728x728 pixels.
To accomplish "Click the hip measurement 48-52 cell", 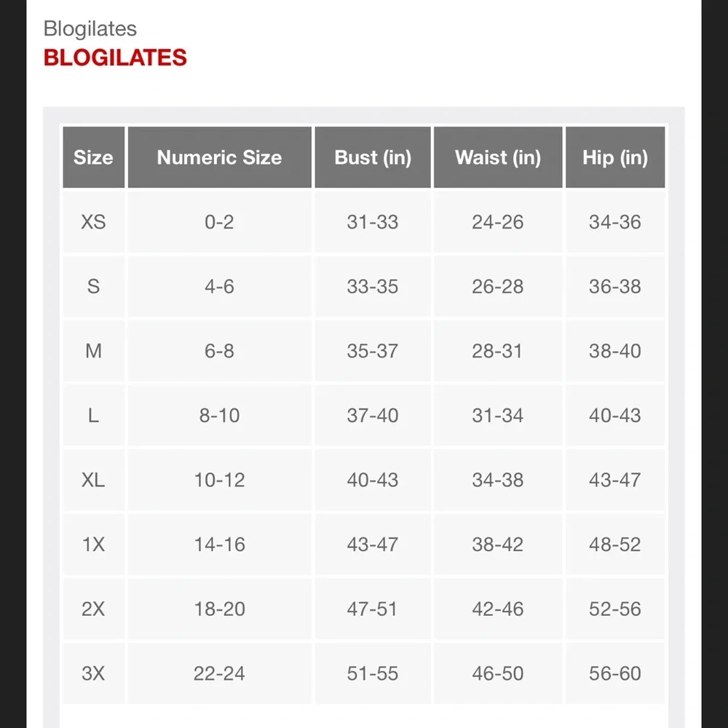I will [x=615, y=545].
